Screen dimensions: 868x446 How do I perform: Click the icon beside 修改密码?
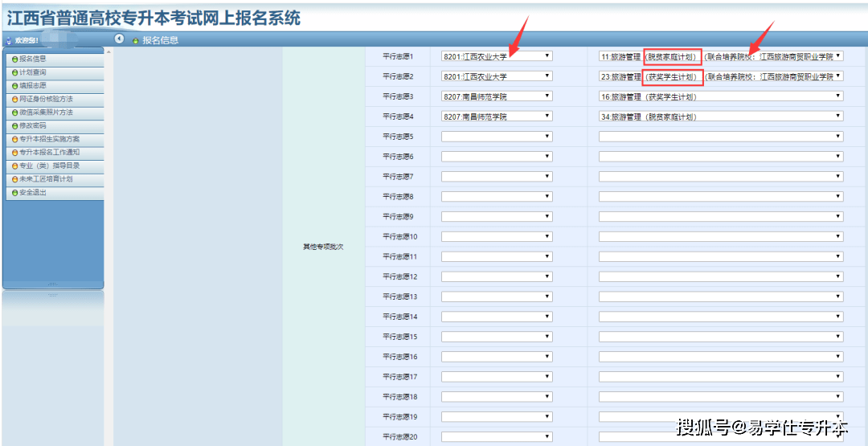(x=15, y=125)
